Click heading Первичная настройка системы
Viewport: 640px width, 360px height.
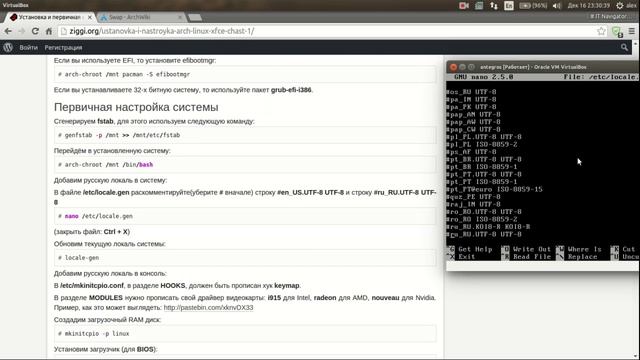(x=136, y=107)
